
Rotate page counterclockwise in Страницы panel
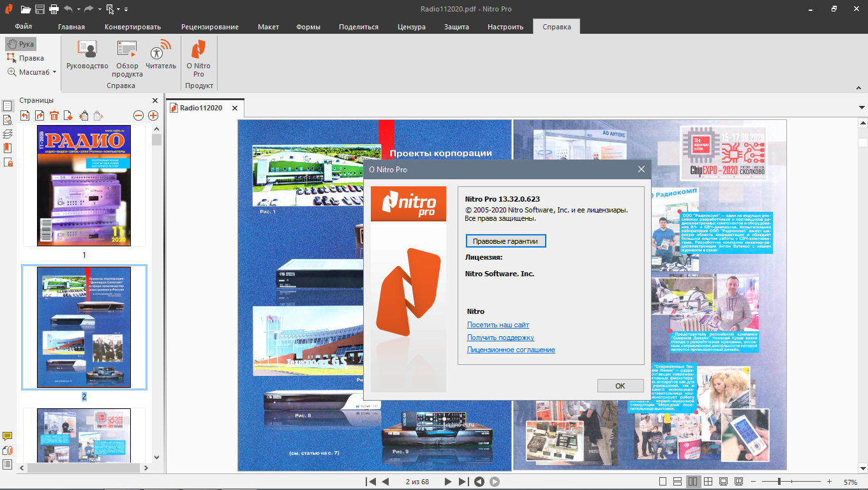(25, 115)
